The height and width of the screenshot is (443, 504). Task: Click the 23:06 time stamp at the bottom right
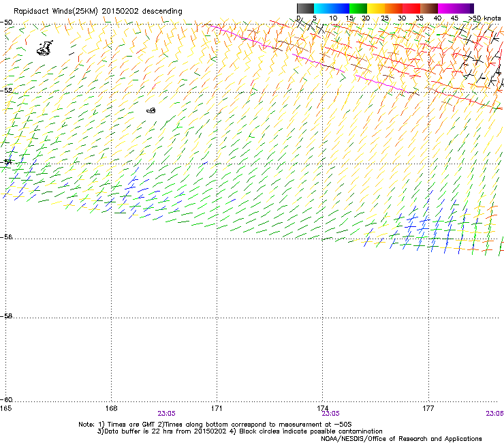(x=494, y=414)
